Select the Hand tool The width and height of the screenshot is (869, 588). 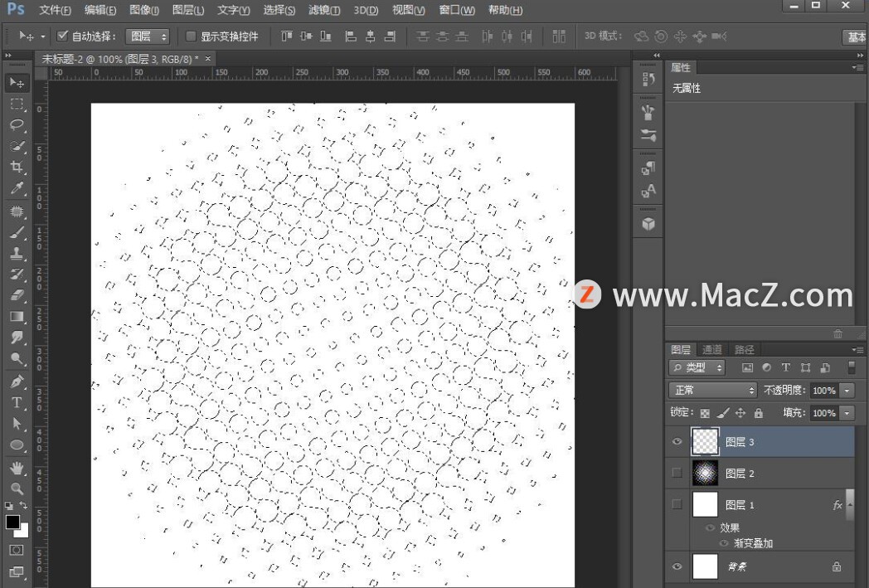tap(17, 468)
